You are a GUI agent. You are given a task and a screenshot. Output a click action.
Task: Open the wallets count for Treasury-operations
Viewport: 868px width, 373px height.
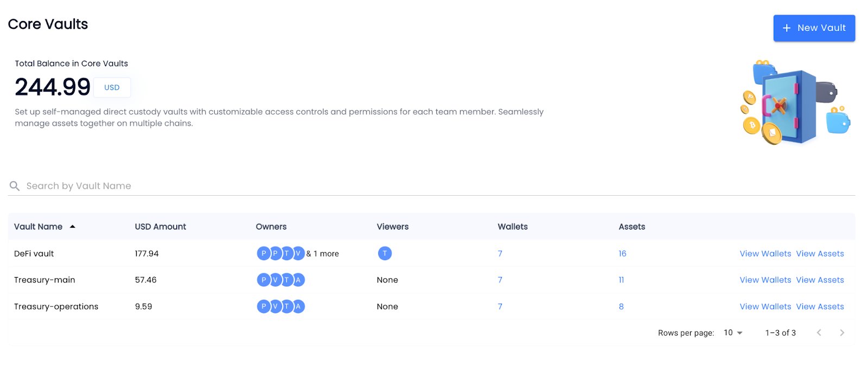click(x=500, y=306)
